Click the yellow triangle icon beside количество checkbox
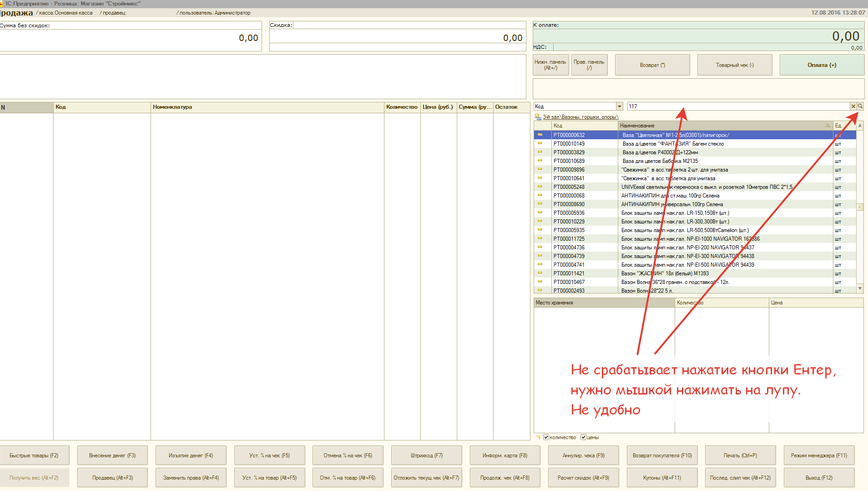Image resolution: width=868 pixels, height=491 pixels. (x=538, y=437)
